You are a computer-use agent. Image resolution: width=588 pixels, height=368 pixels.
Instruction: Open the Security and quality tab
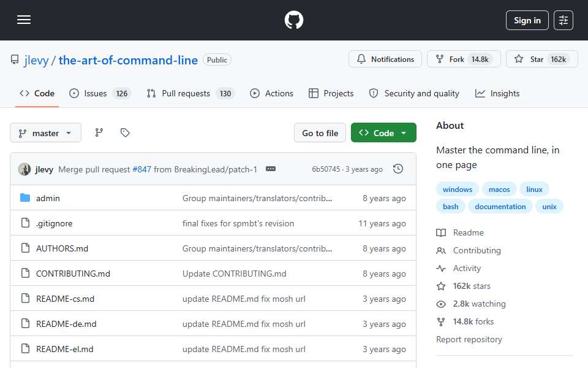click(414, 93)
